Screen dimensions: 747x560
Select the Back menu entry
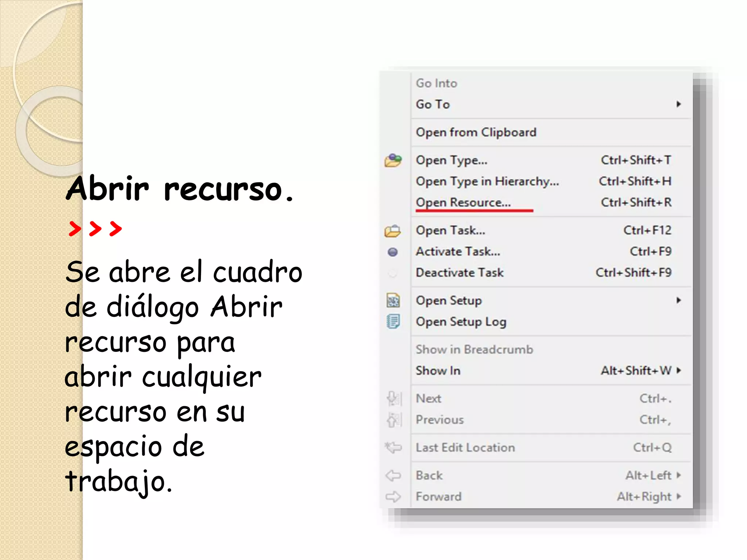[x=551, y=475]
